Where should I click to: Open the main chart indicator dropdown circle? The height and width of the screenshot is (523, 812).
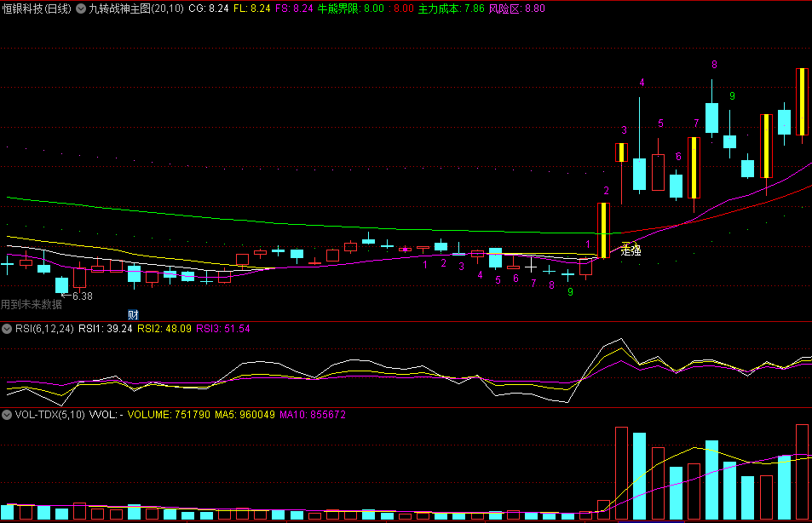coord(81,9)
